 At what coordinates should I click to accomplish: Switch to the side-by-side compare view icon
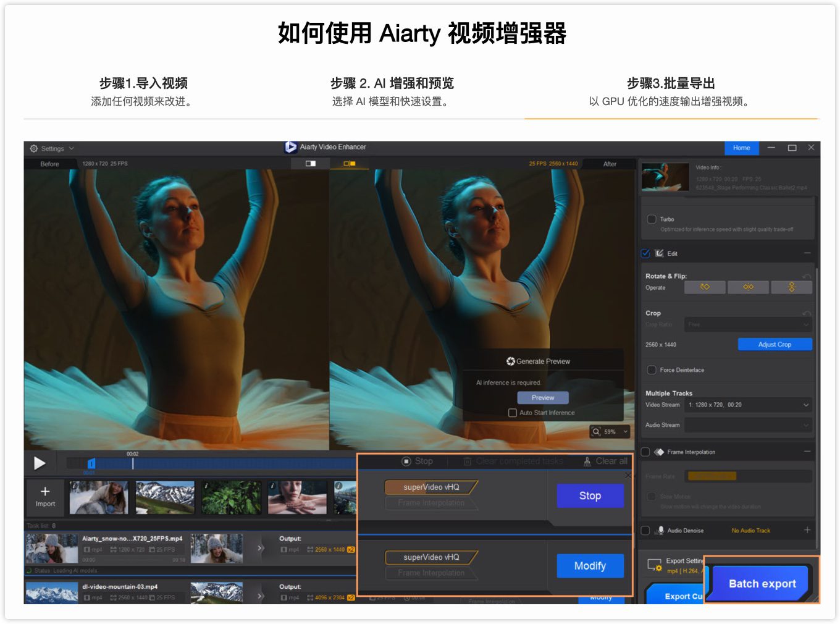point(350,164)
